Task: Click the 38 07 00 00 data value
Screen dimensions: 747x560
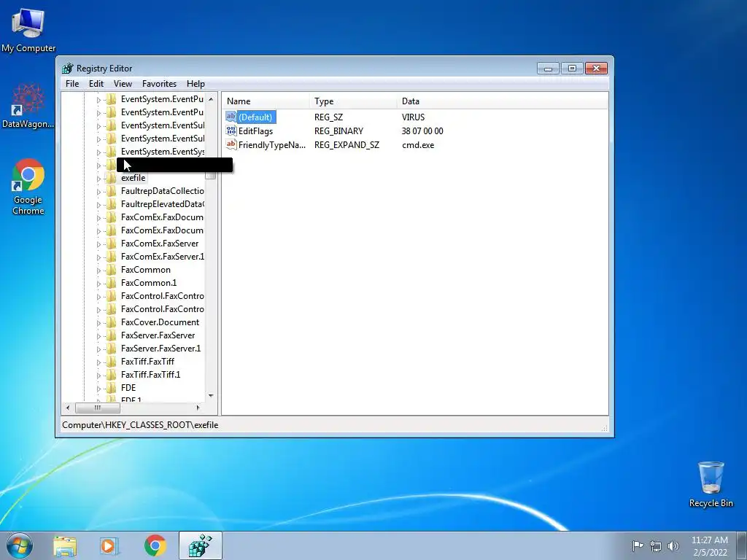Action: point(422,131)
